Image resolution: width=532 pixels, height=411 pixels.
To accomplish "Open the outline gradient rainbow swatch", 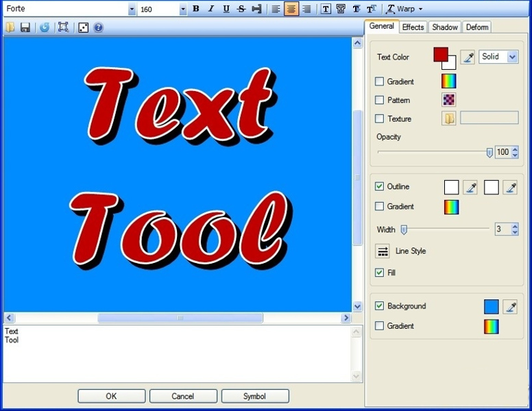I will pos(452,207).
